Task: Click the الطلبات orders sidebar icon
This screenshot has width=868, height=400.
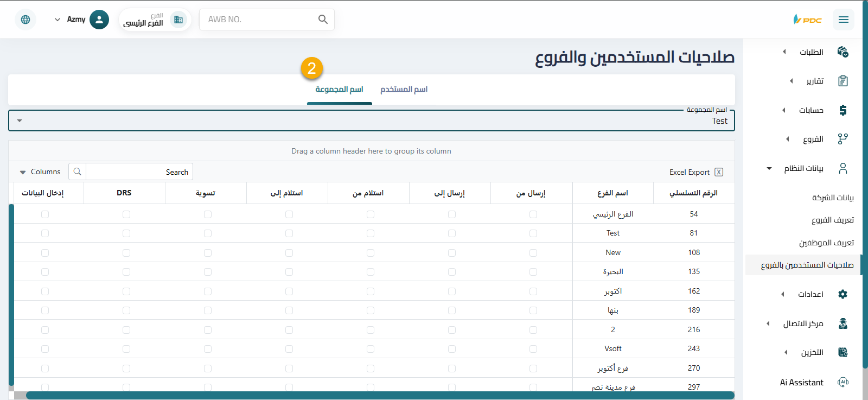Action: pyautogui.click(x=843, y=52)
